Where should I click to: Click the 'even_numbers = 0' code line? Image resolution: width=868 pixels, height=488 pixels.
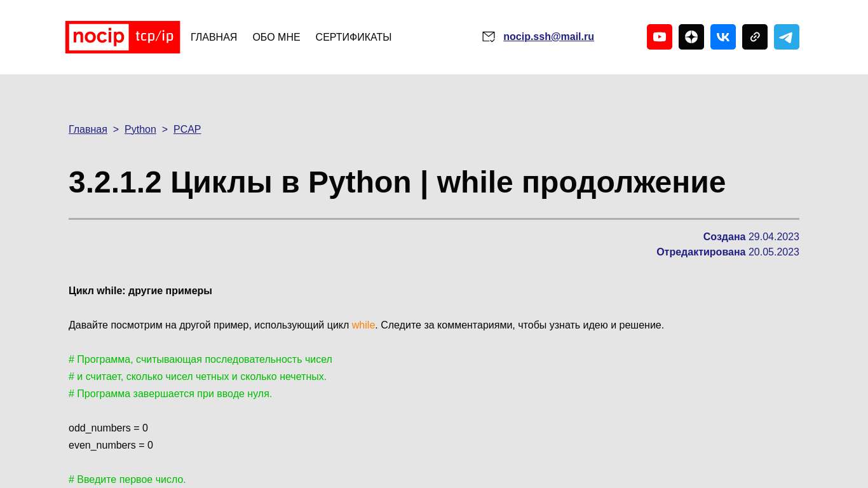coord(111,445)
